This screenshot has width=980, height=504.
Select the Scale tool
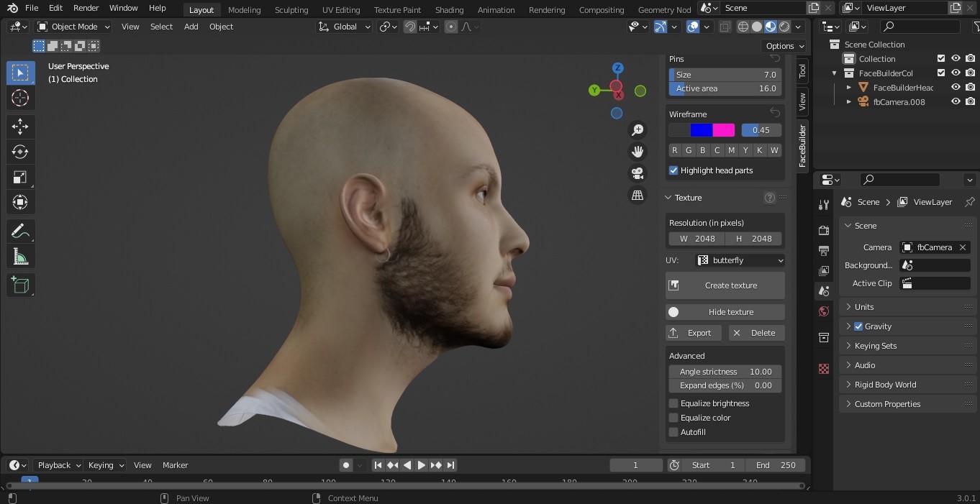pyautogui.click(x=20, y=177)
